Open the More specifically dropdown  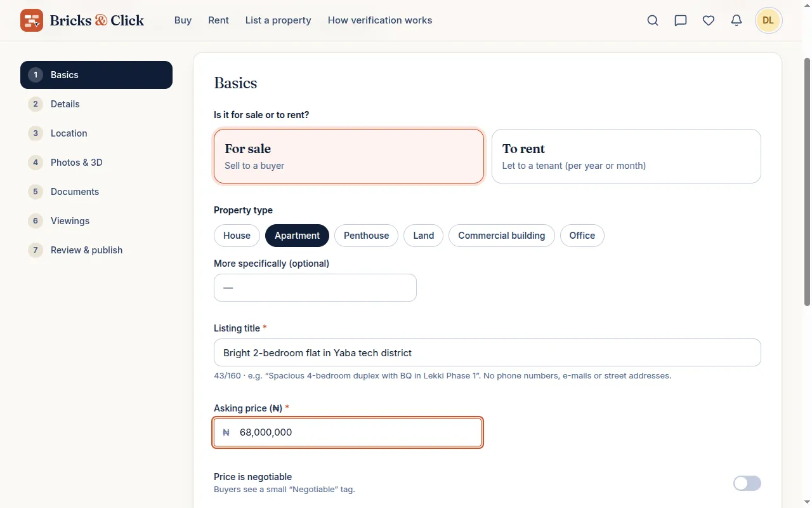(x=315, y=288)
